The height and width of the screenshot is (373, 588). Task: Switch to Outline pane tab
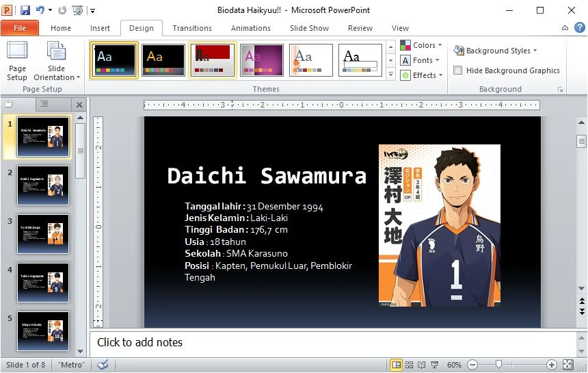44,104
